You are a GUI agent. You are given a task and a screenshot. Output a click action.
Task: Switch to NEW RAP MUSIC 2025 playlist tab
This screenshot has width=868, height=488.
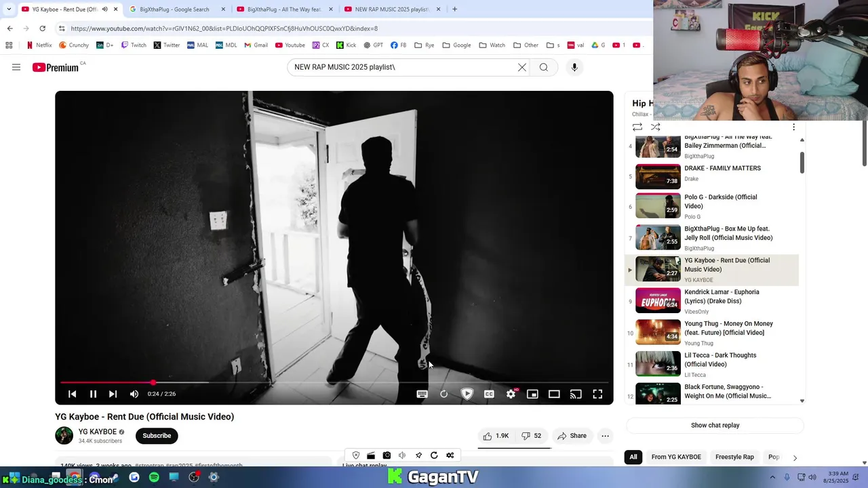click(392, 9)
